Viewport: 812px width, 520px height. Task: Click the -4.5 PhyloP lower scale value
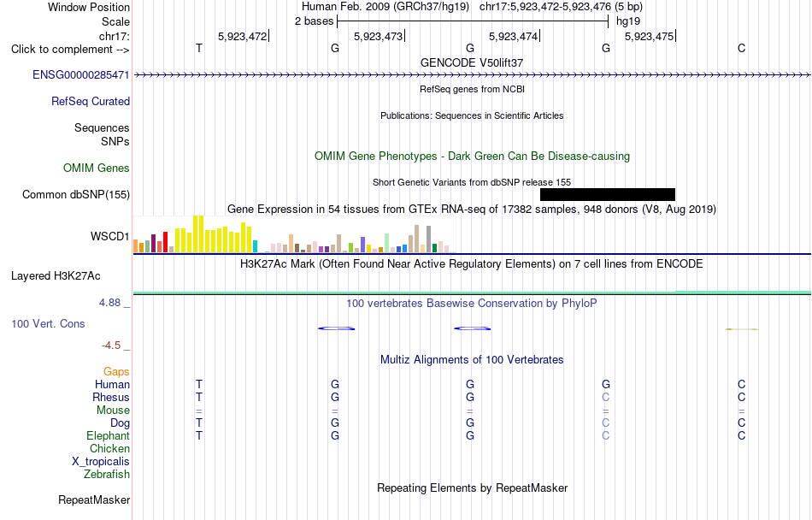click(x=111, y=346)
